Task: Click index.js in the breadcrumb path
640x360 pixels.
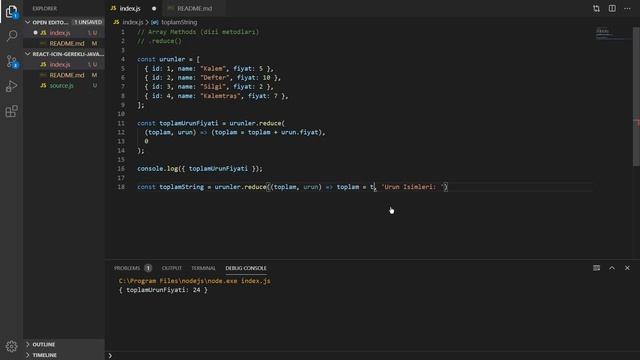Action: [133, 22]
